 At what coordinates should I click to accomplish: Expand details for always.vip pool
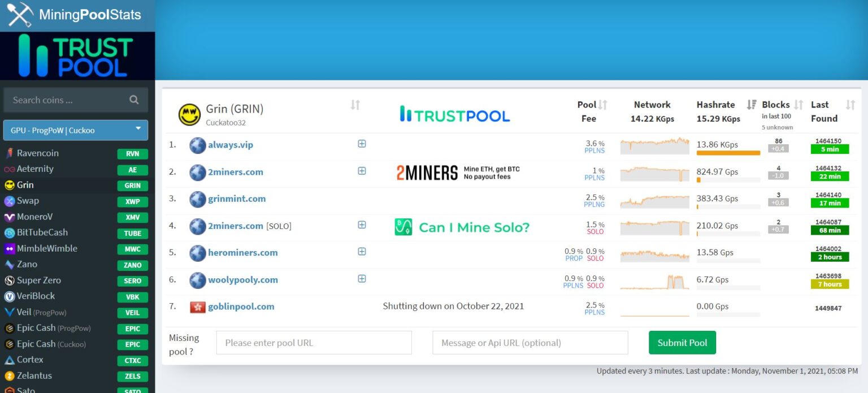pos(362,144)
